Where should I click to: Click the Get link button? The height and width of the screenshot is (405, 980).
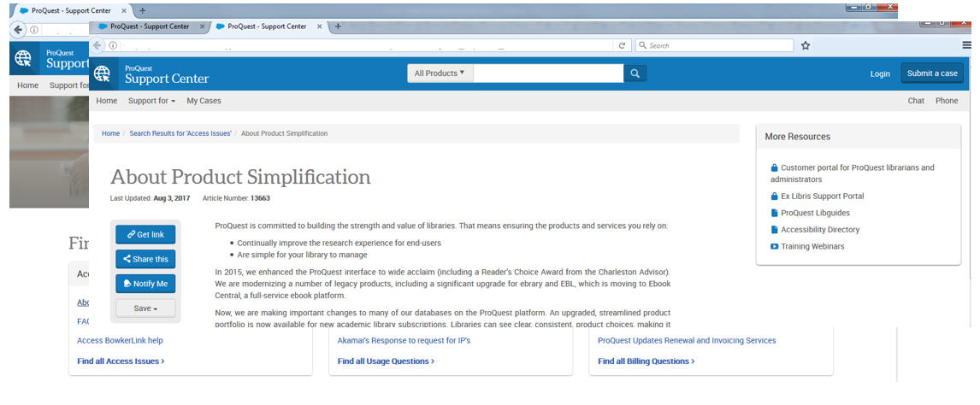coord(145,235)
